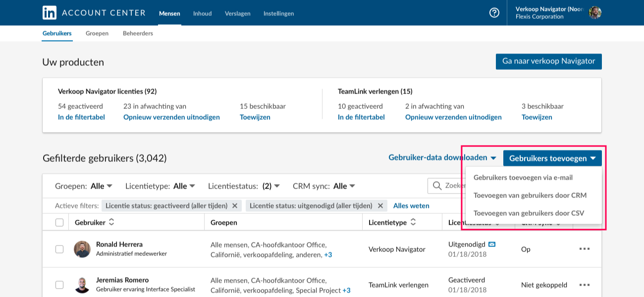
Task: Open the Gebruiker-data downloaden dropdown
Action: coord(442,158)
